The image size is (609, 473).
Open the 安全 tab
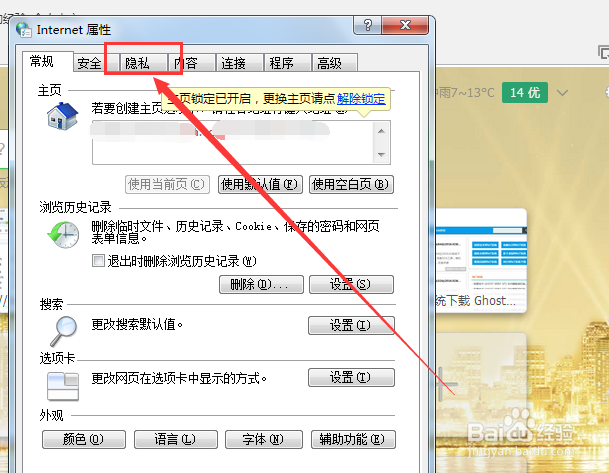(96, 63)
